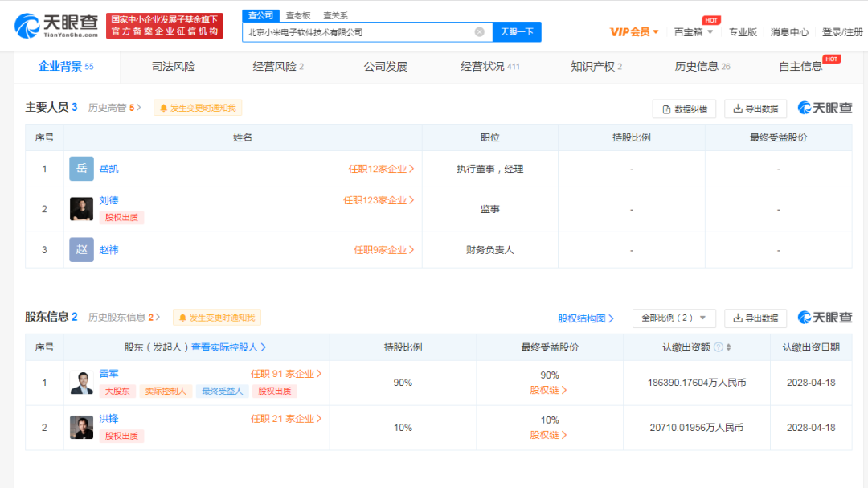The height and width of the screenshot is (488, 868).
Task: Click 股权出质 tag under 洪锋
Action: (122, 436)
